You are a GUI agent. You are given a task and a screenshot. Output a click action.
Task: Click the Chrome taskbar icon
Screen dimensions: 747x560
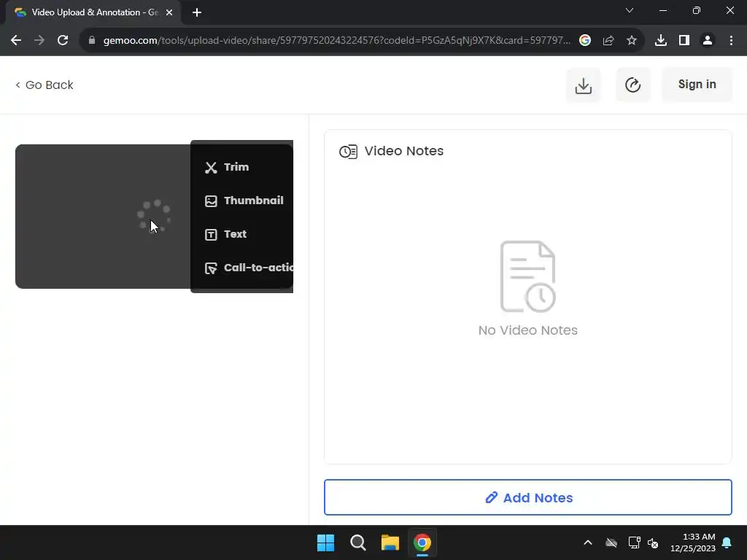422,542
